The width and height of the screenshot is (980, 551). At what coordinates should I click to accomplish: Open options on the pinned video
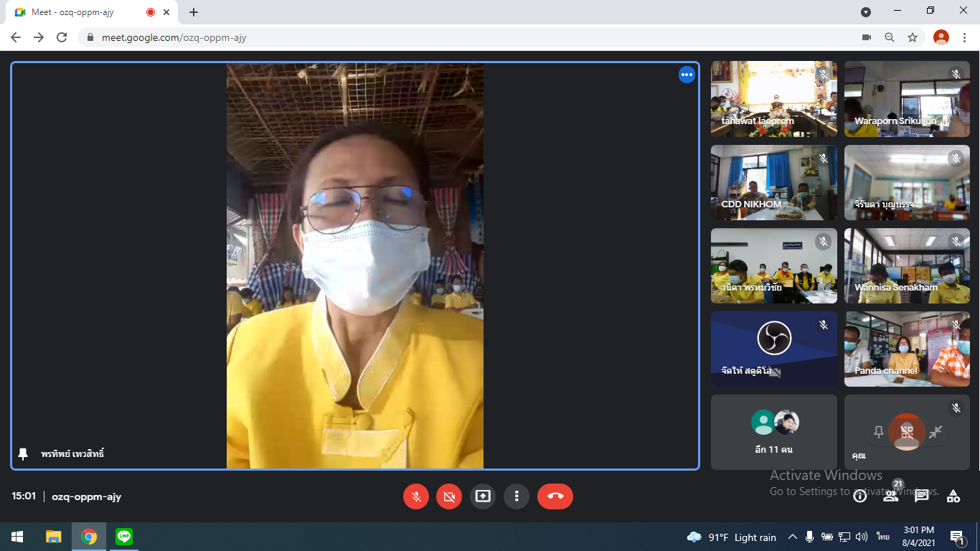[687, 75]
